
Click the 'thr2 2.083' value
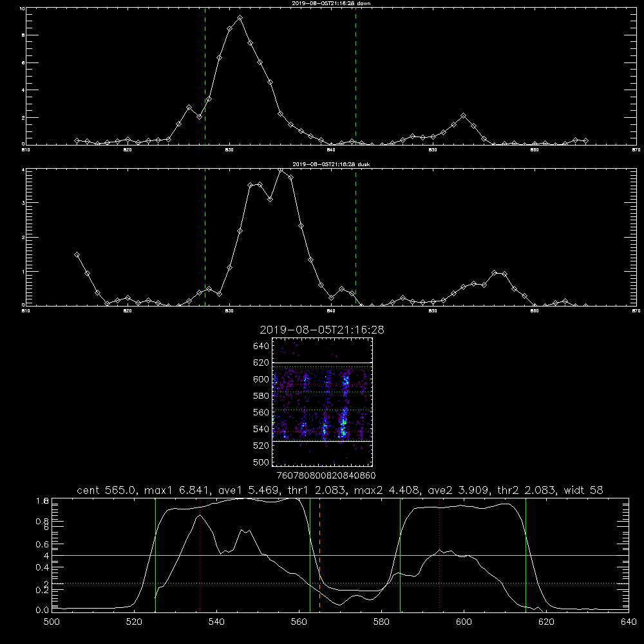(x=527, y=490)
